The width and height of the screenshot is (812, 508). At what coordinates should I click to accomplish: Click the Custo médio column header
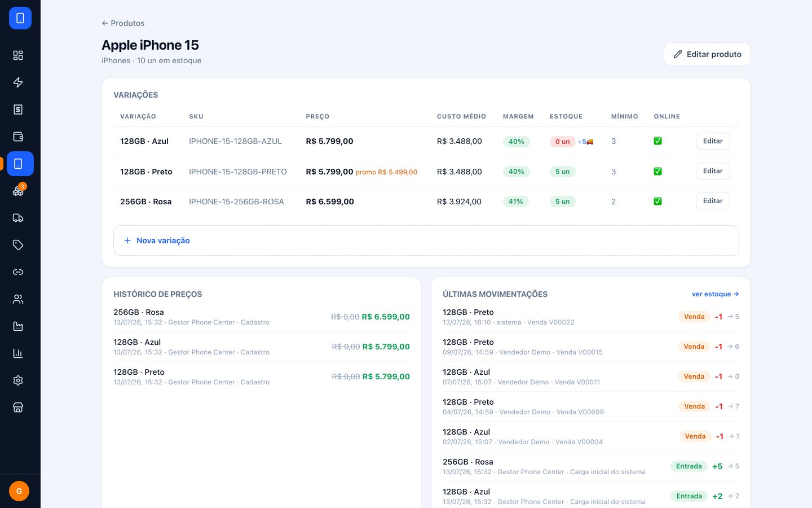point(461,116)
